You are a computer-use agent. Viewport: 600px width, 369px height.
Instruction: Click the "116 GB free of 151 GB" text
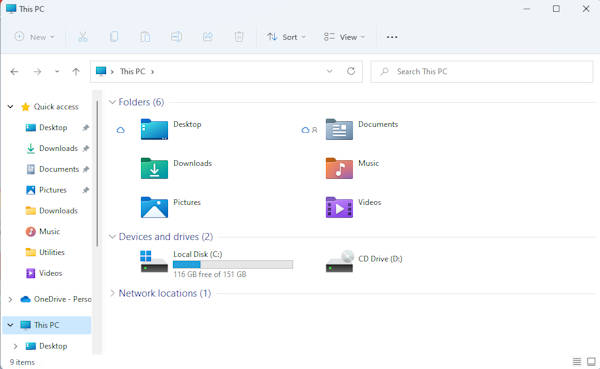[x=210, y=274]
